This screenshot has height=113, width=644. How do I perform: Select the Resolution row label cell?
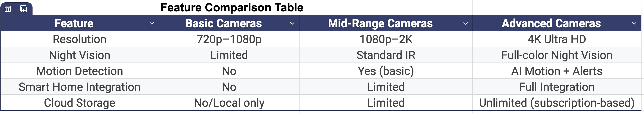tap(80, 39)
